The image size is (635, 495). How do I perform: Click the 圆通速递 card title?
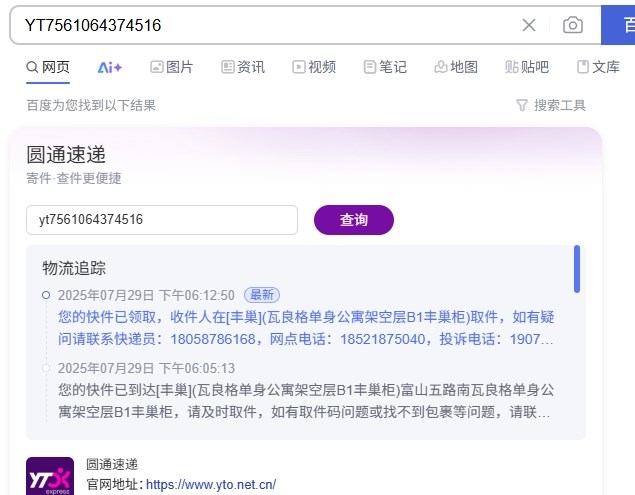click(x=66, y=155)
